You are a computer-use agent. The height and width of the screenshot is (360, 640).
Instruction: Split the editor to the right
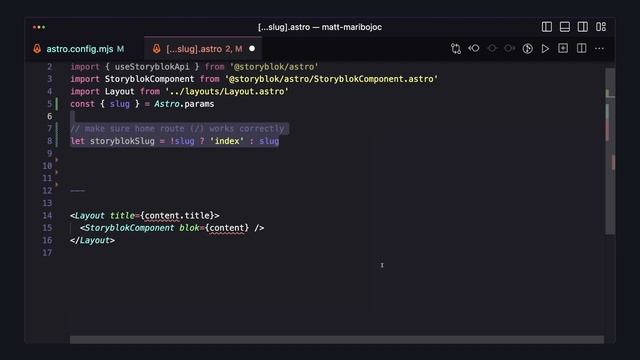[581, 48]
